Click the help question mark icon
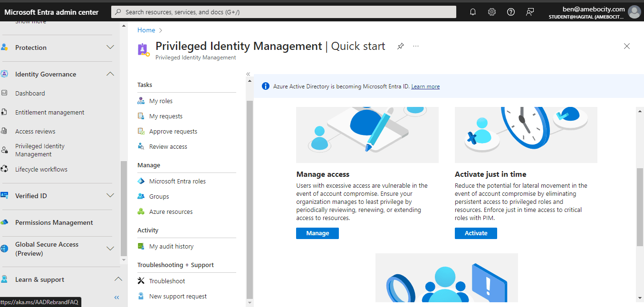Viewport: 644px width, 307px height. coord(511,12)
